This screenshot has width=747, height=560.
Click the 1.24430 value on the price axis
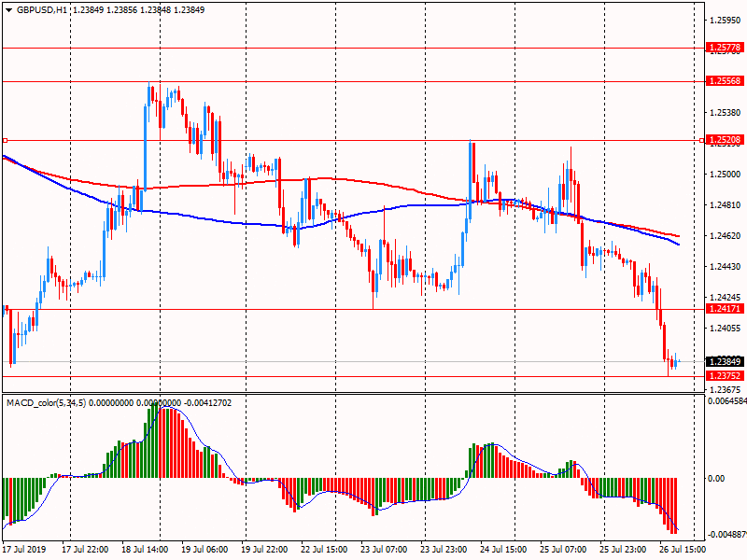click(x=726, y=267)
